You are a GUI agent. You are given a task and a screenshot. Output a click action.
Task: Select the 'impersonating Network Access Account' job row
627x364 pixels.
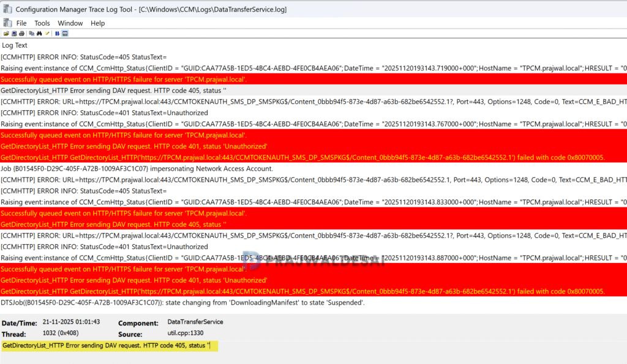pyautogui.click(x=313, y=169)
